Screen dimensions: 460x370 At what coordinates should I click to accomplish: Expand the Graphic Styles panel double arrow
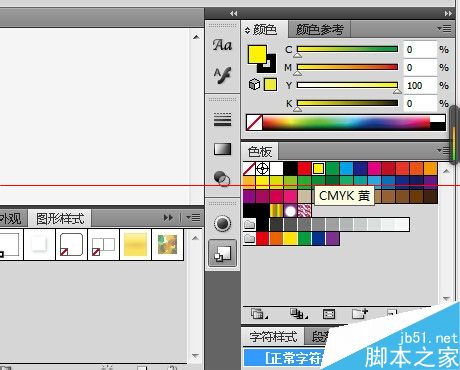(168, 218)
